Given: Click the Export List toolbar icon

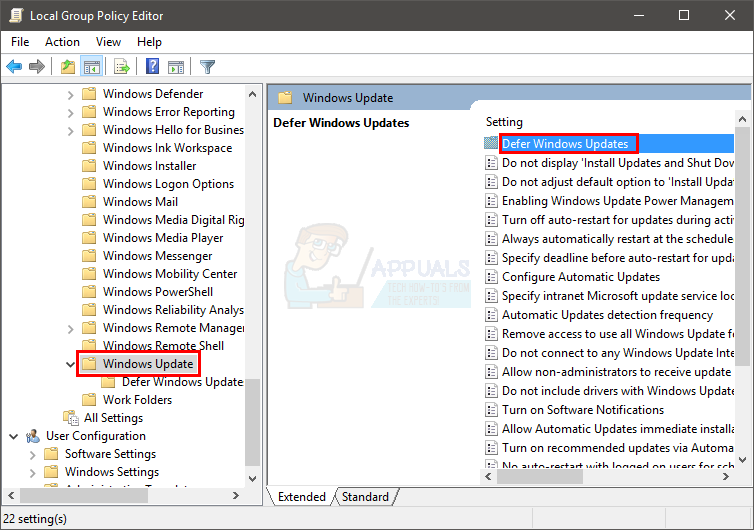Looking at the screenshot, I should point(122,66).
